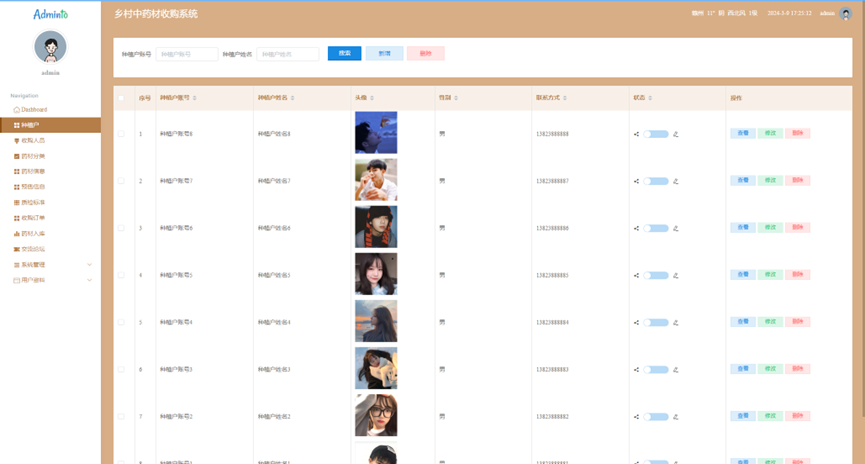Click icon left of row 1 status switch
Viewport: 865px width, 464px height.
pos(636,134)
